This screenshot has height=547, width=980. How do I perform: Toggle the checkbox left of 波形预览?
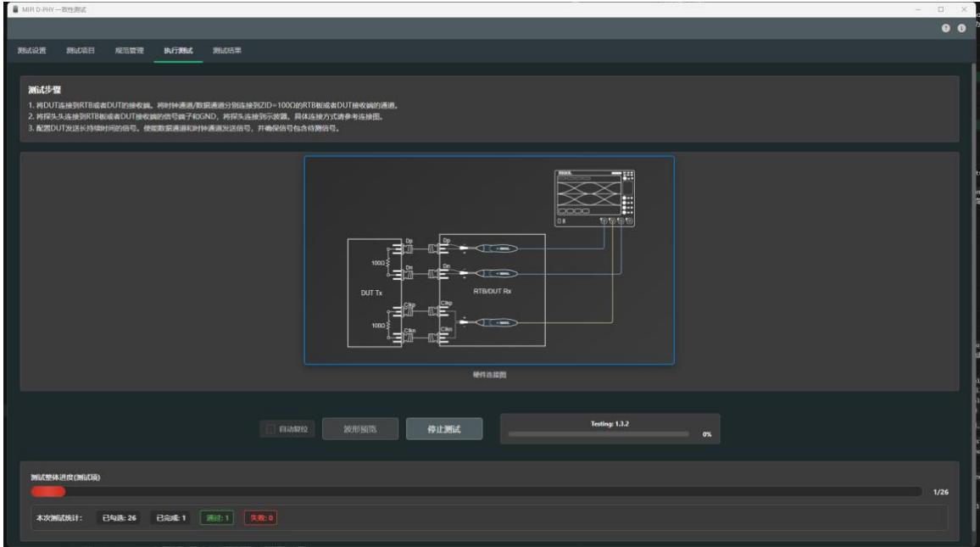click(270, 429)
